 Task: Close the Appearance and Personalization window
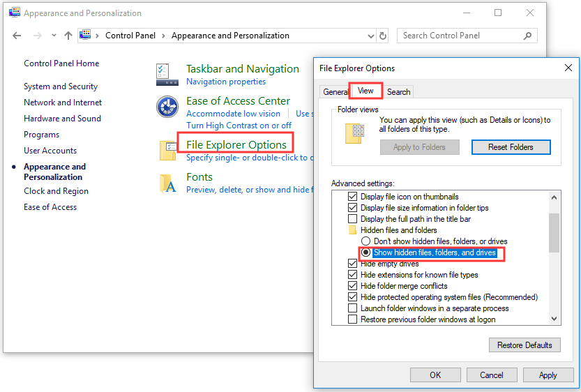[x=530, y=13]
